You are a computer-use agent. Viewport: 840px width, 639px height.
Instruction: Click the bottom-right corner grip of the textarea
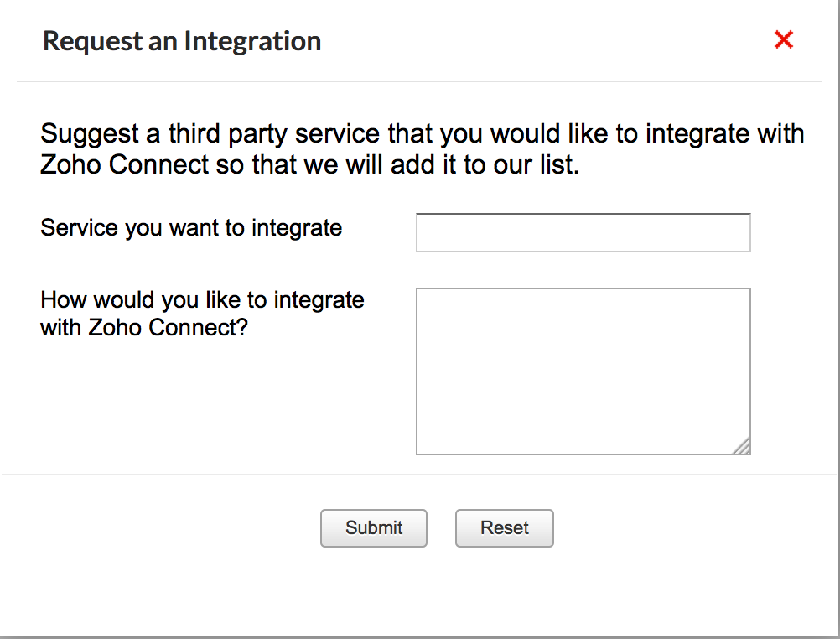click(x=743, y=447)
